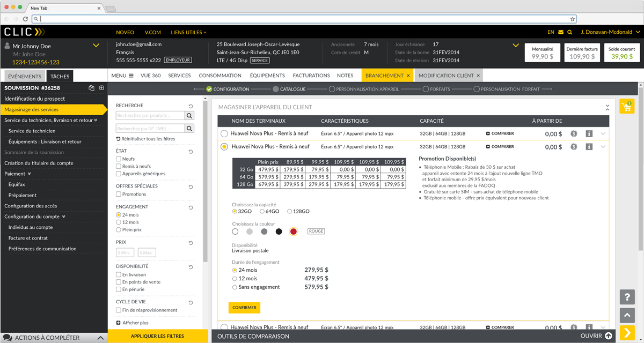Click the copy icon beside SOUMISSION #36258
This screenshot has width=644, height=343.
pyautogui.click(x=92, y=88)
